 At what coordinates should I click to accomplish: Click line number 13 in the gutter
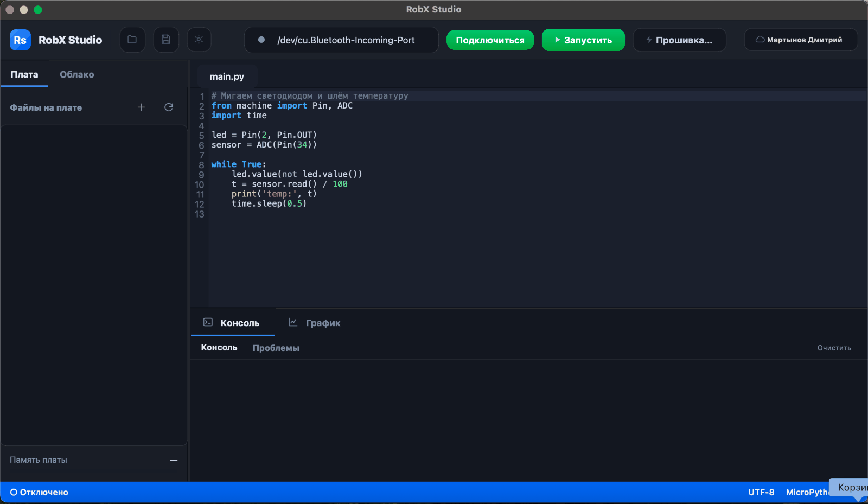point(199,214)
